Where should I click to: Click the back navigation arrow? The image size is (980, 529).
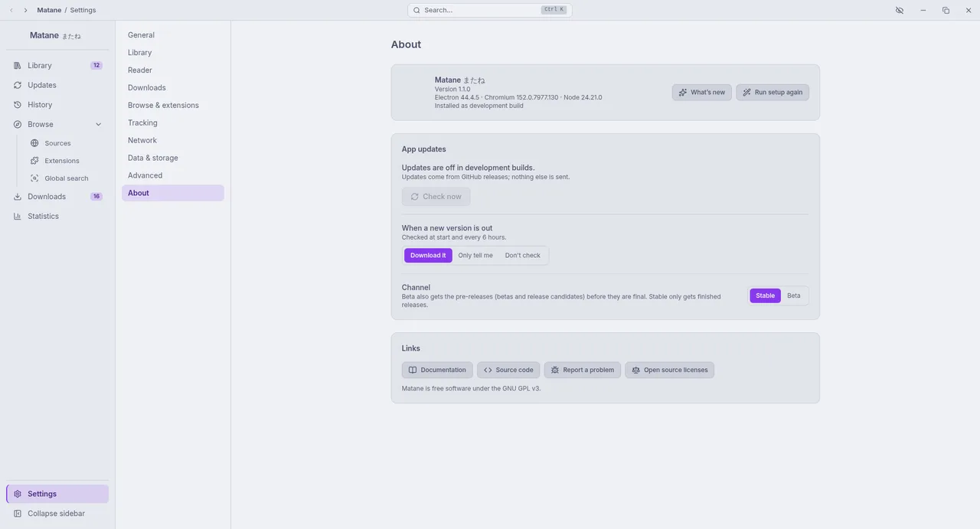pos(11,10)
